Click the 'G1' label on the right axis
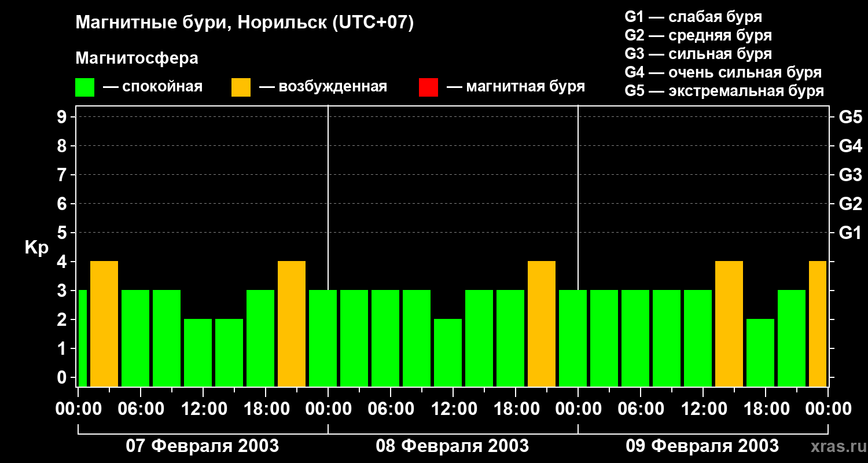The image size is (868, 463). click(x=850, y=233)
